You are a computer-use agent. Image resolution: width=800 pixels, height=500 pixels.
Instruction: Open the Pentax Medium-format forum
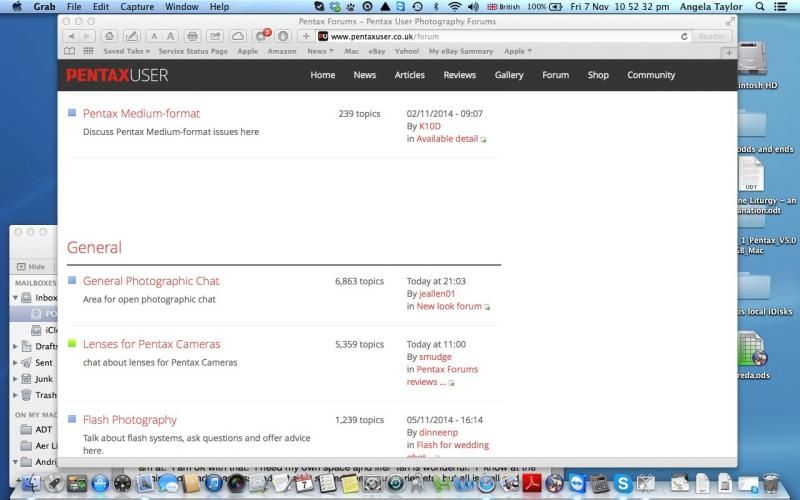coord(141,113)
